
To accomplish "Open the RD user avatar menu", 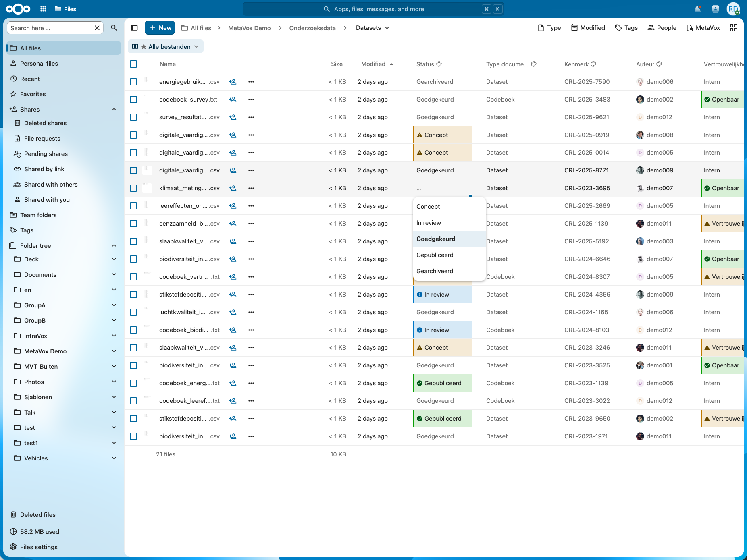I will point(733,9).
